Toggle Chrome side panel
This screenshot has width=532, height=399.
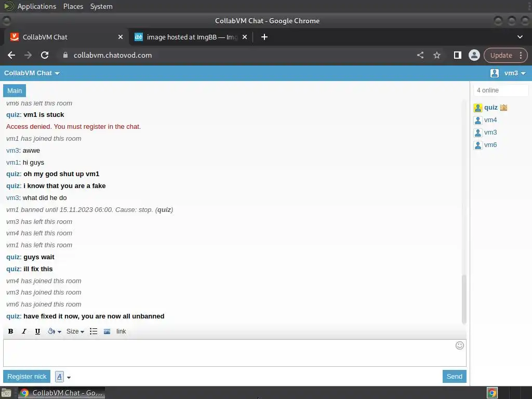point(457,55)
